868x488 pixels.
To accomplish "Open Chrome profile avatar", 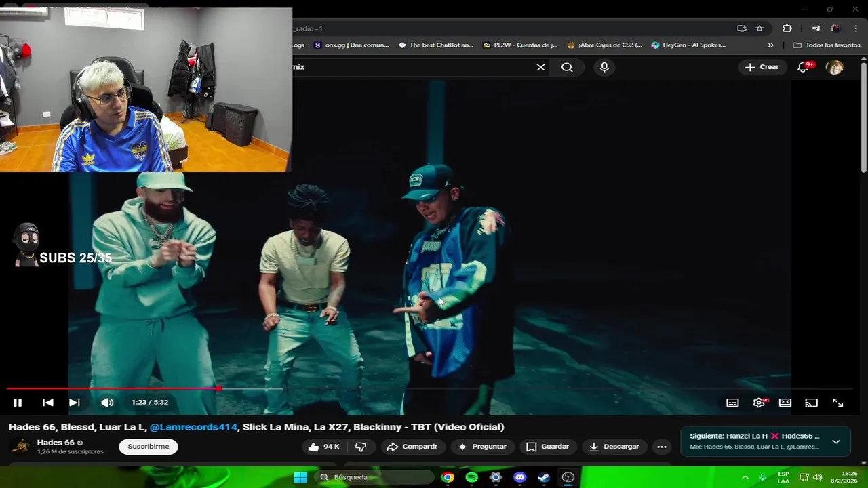I will [835, 28].
